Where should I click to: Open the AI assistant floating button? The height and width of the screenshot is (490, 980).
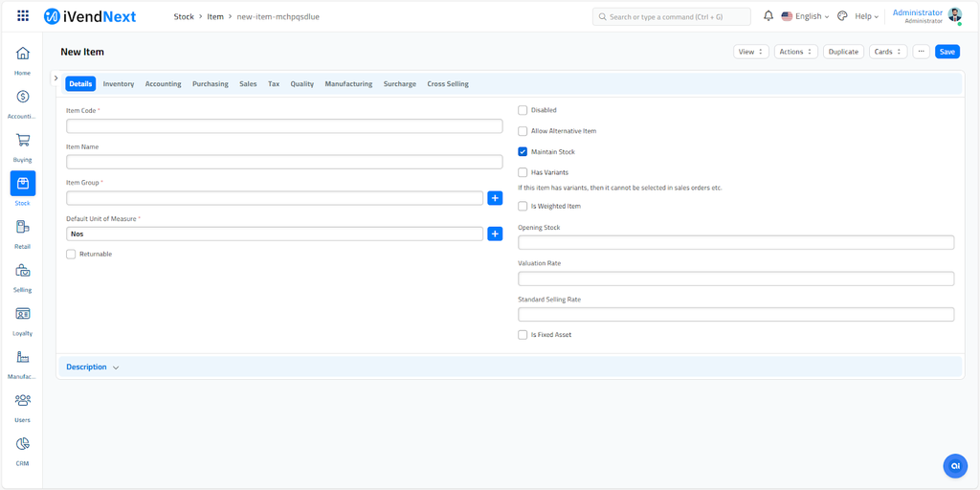point(954,465)
